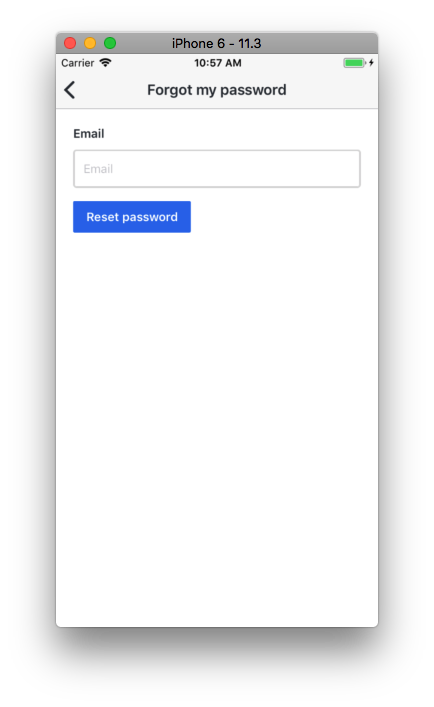Tap the 10:57 AM clock

218,63
